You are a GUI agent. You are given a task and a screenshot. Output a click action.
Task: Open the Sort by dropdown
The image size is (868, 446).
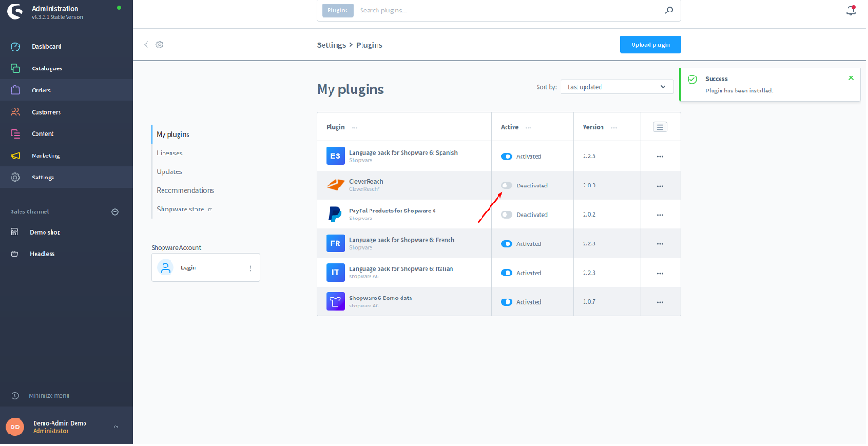coord(617,87)
